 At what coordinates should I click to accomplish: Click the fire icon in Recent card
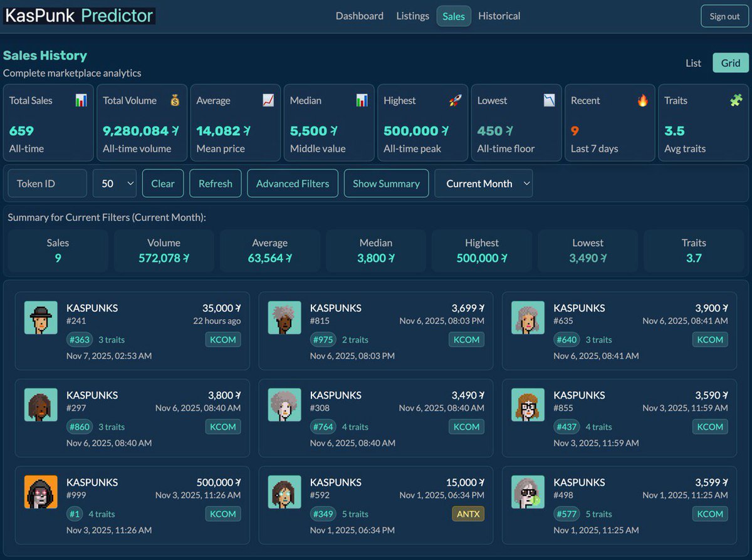[642, 100]
